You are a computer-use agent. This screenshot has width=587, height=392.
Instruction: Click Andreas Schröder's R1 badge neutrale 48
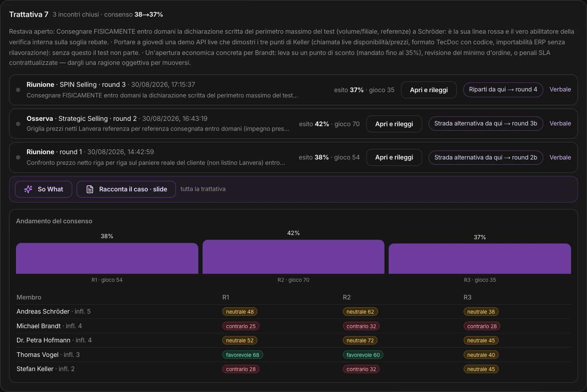point(240,312)
